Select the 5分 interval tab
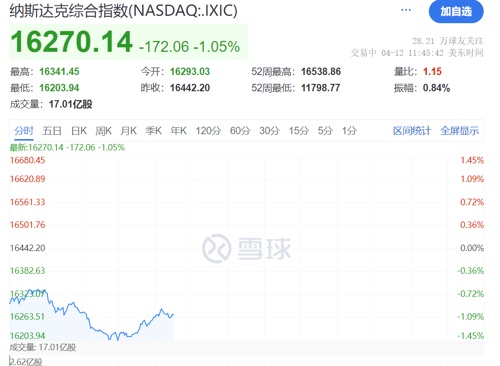The height and width of the screenshot is (366, 500). coord(325,131)
